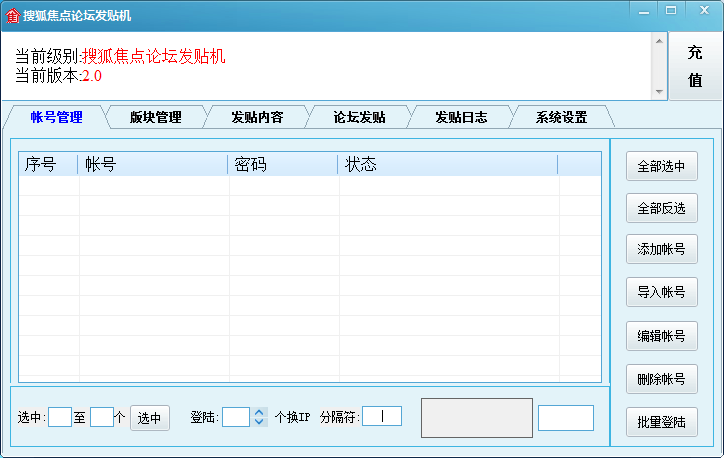Focus the start number field after 选中:
The height and width of the screenshot is (458, 724).
point(60,417)
